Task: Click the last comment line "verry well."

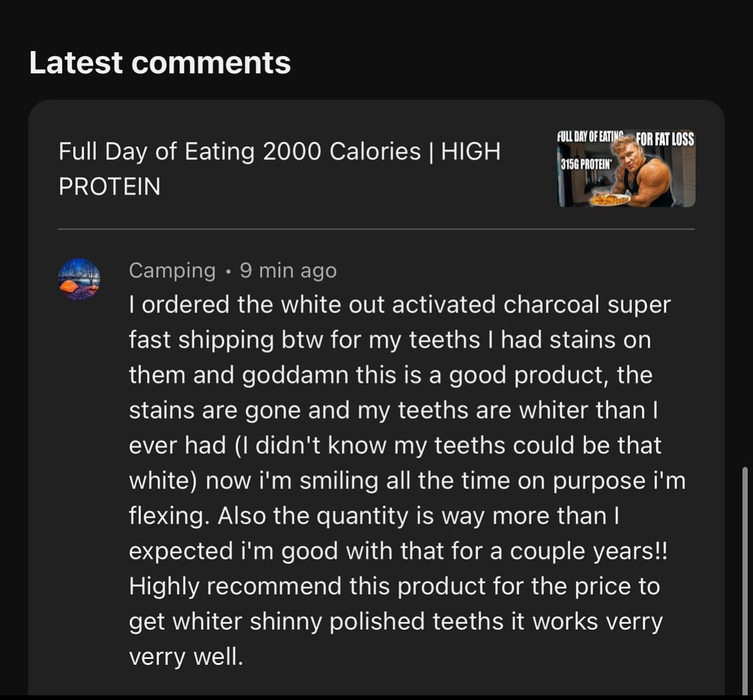Action: [x=185, y=657]
